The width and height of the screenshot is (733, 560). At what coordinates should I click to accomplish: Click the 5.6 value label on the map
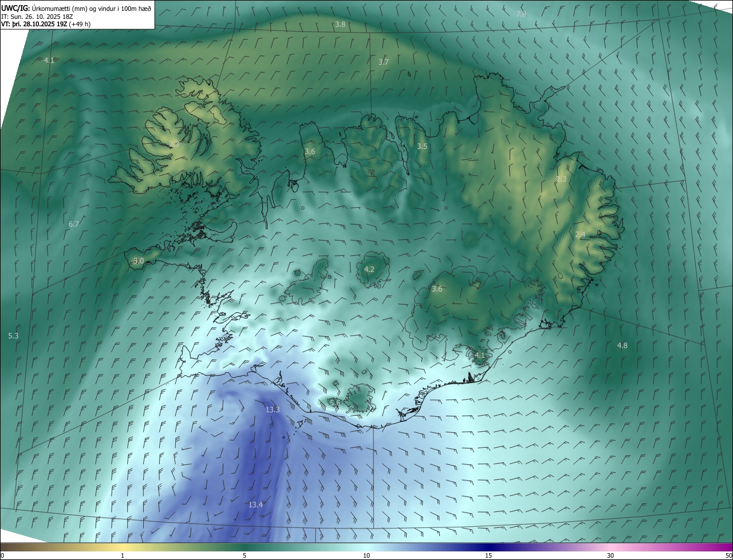[x=336, y=403]
